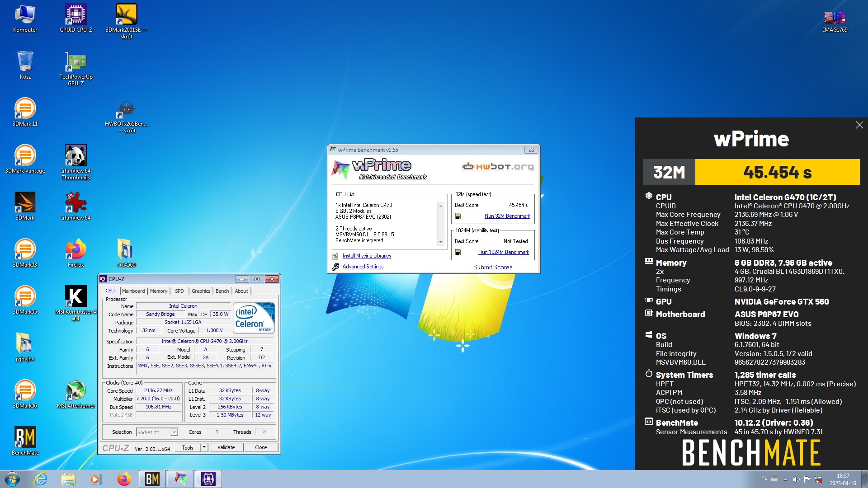Open the Komputer desktop icon
Viewport: 868px width, 488px height.
(x=25, y=19)
